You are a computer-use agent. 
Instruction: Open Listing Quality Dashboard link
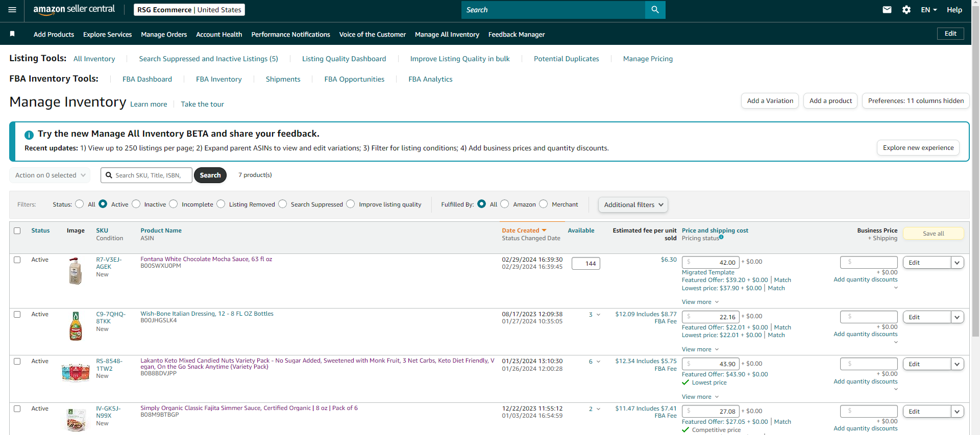click(x=344, y=59)
